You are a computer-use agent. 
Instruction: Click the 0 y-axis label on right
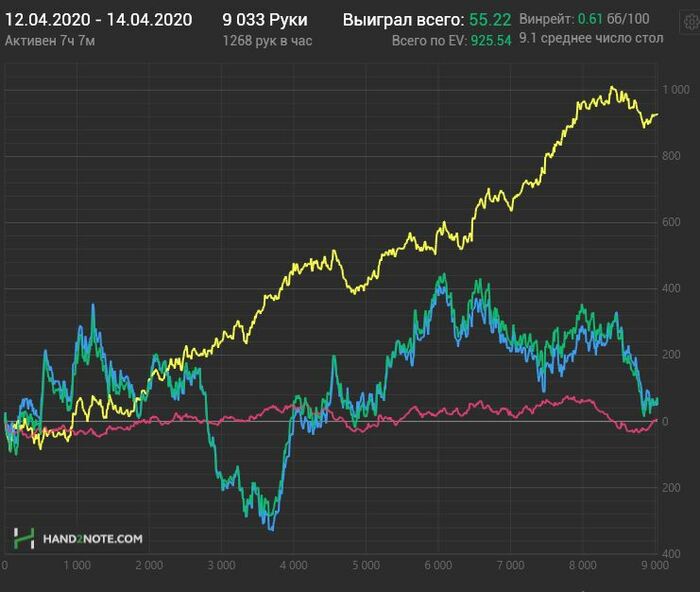tap(666, 421)
